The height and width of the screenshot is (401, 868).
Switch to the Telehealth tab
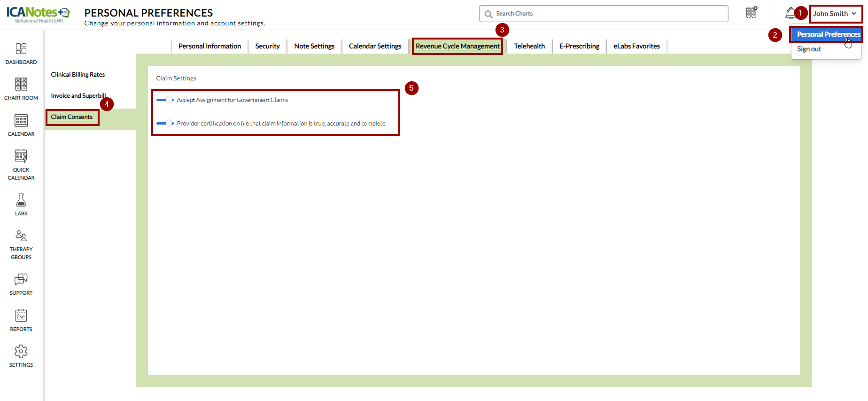click(x=529, y=46)
